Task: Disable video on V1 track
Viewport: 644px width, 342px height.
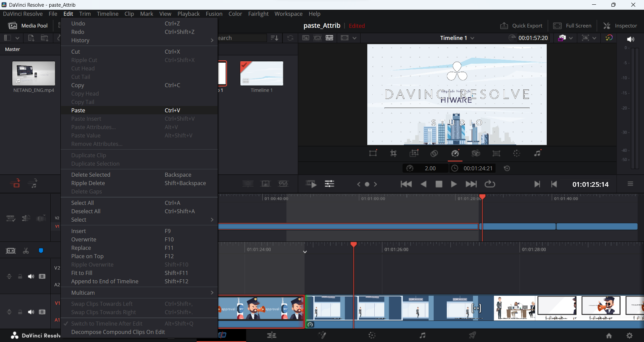Action: (42, 312)
